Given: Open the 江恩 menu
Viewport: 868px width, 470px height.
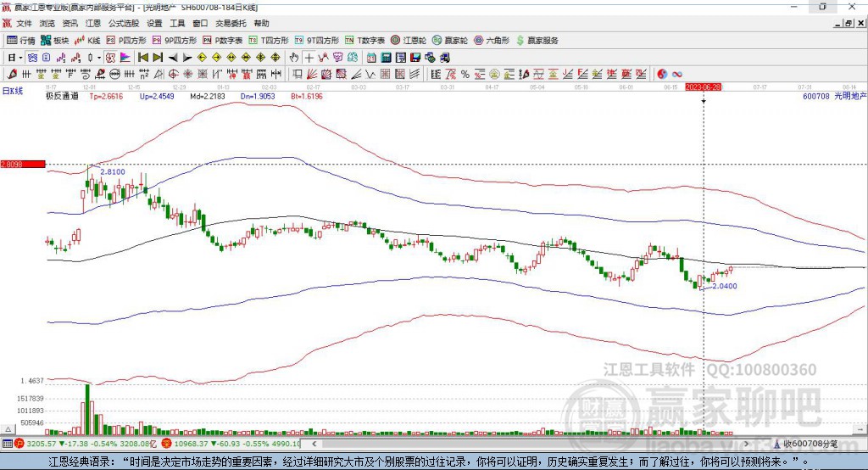Looking at the screenshot, I should click(93, 23).
